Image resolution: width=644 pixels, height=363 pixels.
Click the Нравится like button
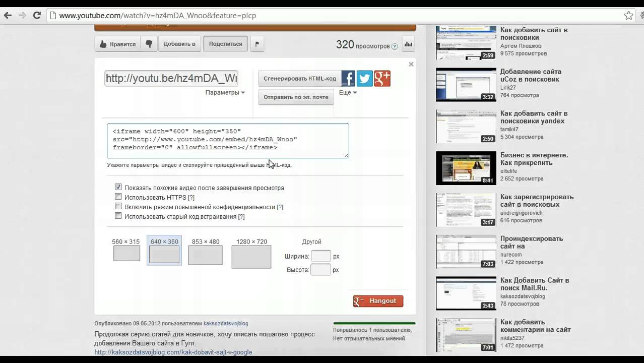point(117,44)
